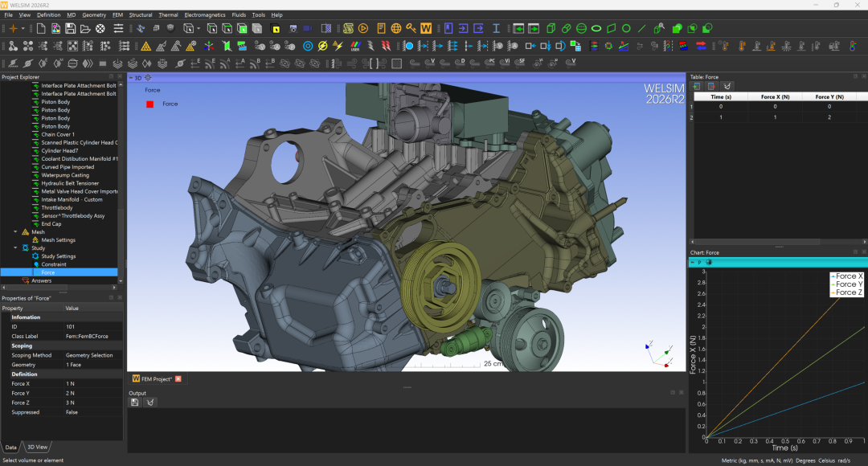Edit the Force X value 1 N
This screenshot has height=466, width=868.
(93, 383)
